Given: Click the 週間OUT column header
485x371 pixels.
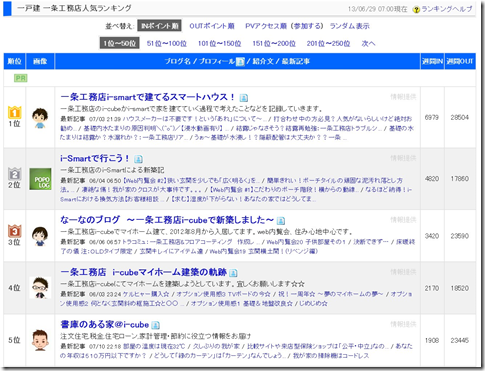Looking at the screenshot, I should (x=460, y=61).
